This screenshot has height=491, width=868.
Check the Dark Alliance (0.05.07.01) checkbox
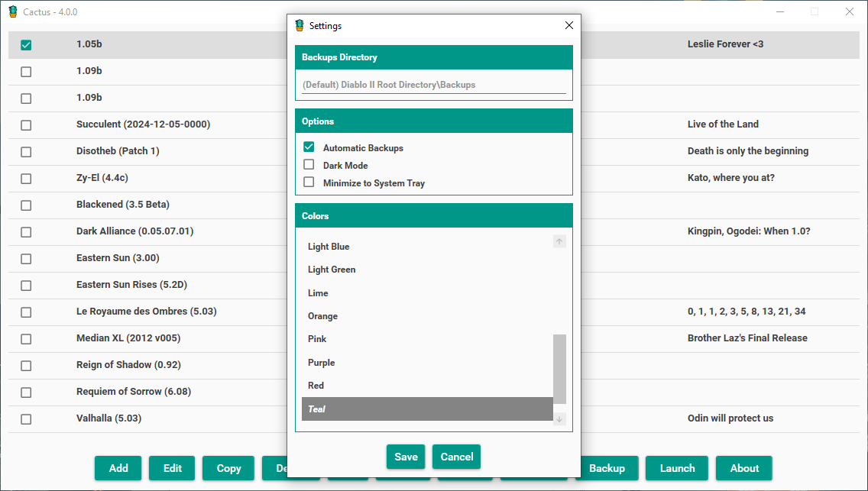(x=26, y=231)
